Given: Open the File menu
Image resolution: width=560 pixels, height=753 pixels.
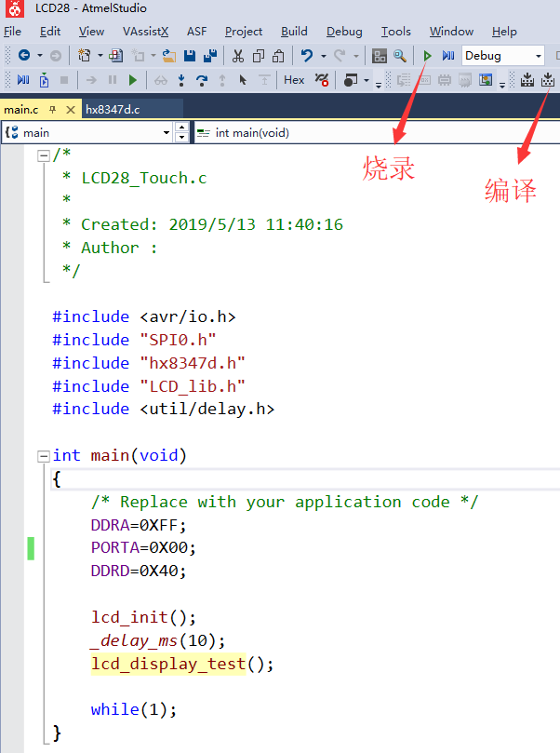Looking at the screenshot, I should [12, 32].
